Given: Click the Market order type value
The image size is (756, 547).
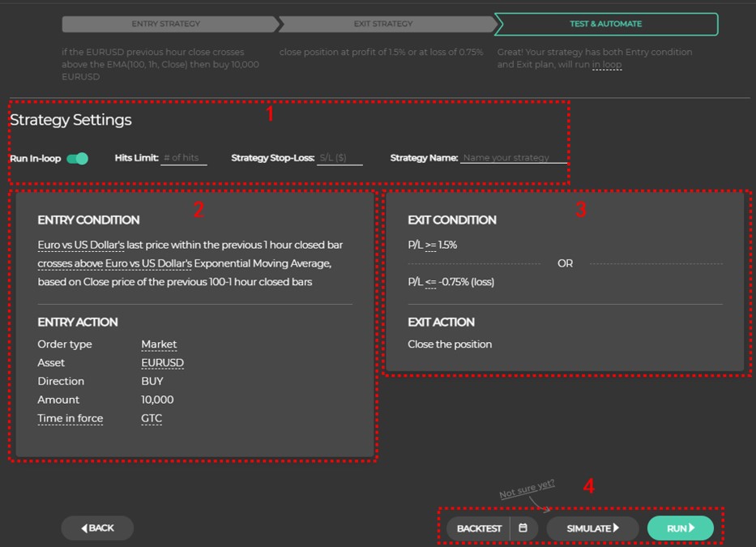Looking at the screenshot, I should (159, 344).
